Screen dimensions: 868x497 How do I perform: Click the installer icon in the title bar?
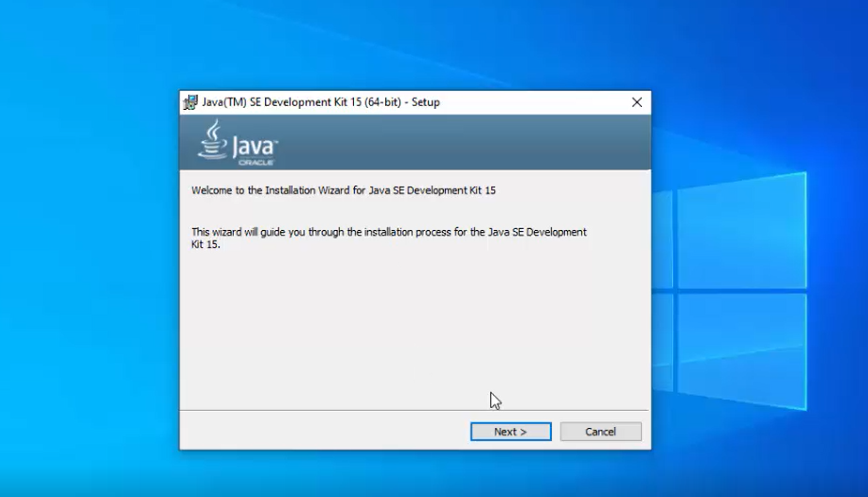click(190, 102)
